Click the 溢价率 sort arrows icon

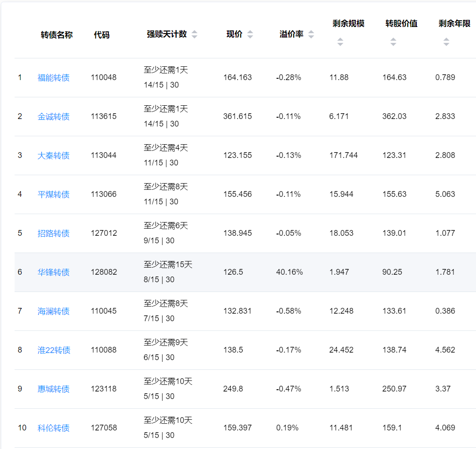coord(311,35)
